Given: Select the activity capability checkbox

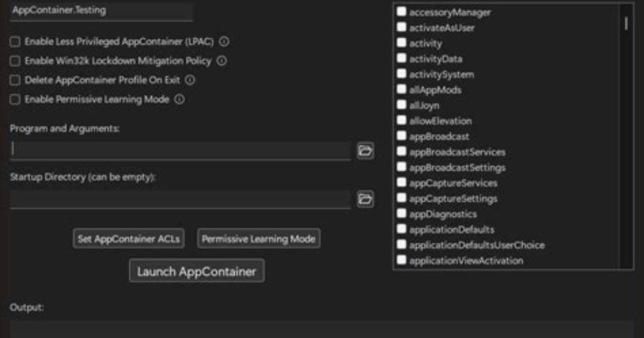Looking at the screenshot, I should 401,43.
